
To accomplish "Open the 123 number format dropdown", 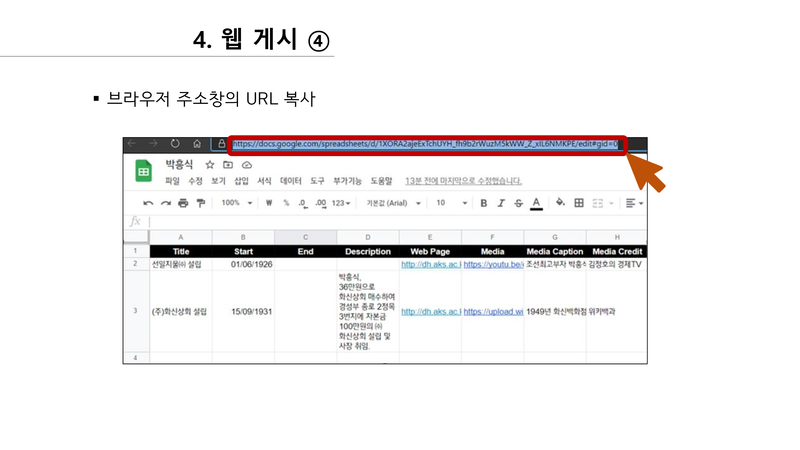I will 341,203.
